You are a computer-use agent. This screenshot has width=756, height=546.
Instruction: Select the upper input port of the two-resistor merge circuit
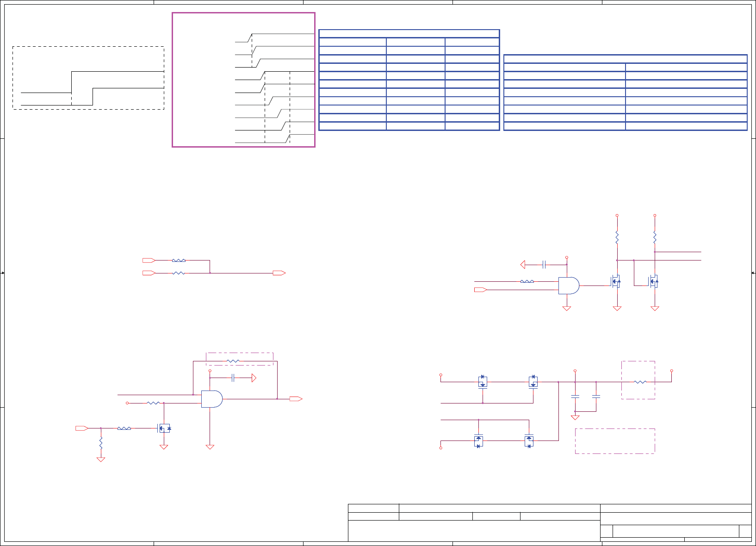149,261
